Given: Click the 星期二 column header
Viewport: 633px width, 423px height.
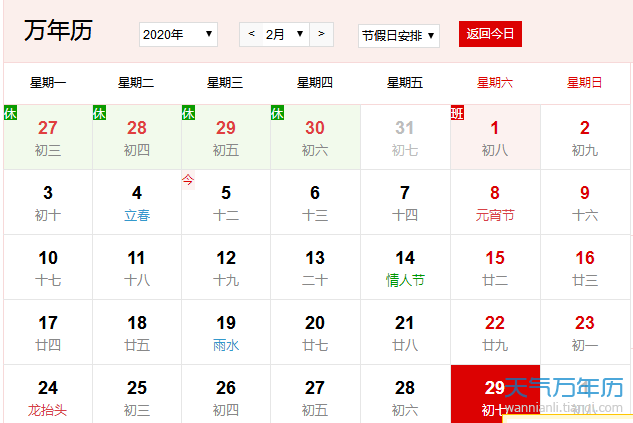Looking at the screenshot, I should (136, 83).
